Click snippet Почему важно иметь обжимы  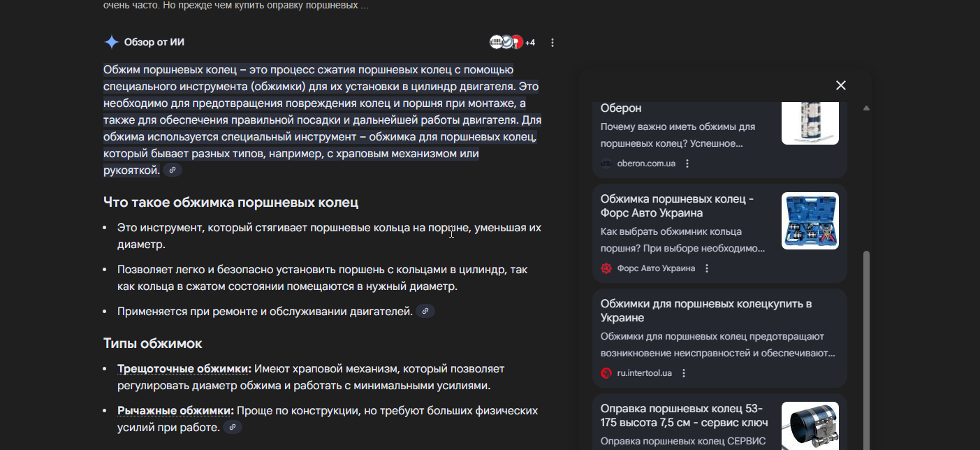click(x=678, y=135)
